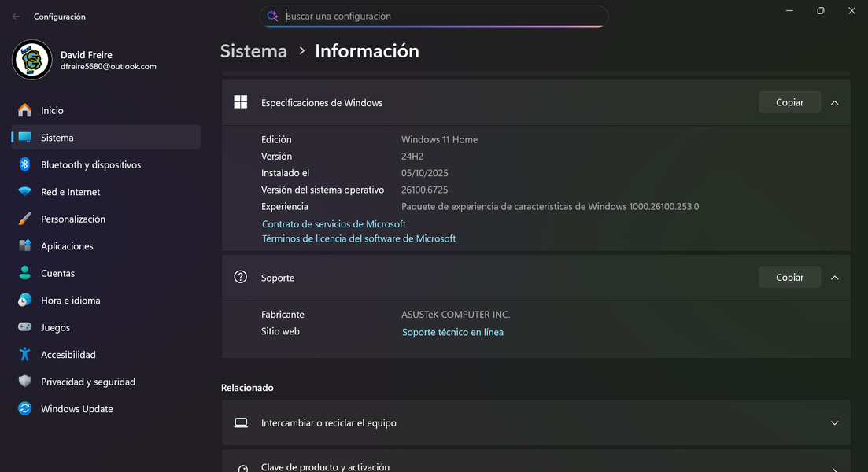Open Soporte técnico en línea link
The width and height of the screenshot is (868, 472).
coord(452,332)
